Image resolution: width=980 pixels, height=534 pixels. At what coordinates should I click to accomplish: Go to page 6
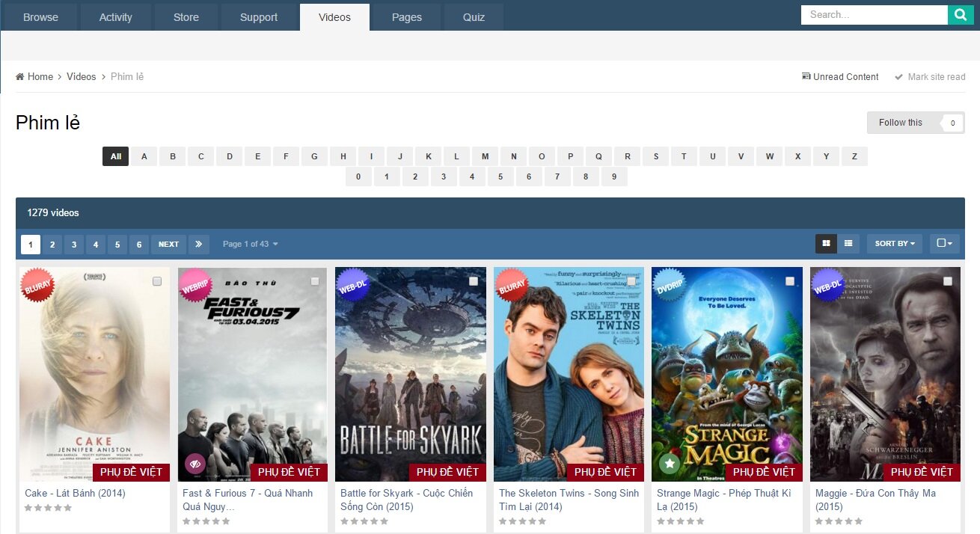coord(139,244)
